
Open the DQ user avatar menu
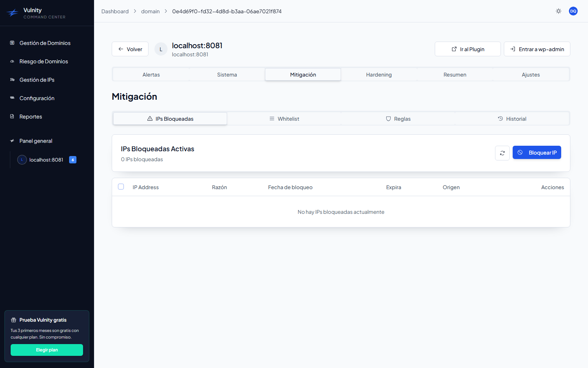[x=573, y=11]
